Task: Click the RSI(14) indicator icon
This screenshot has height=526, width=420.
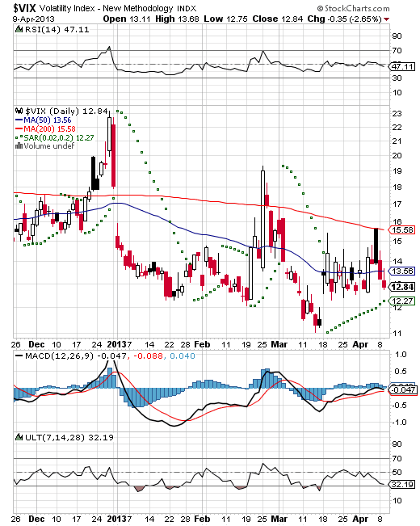Action: 19,30
